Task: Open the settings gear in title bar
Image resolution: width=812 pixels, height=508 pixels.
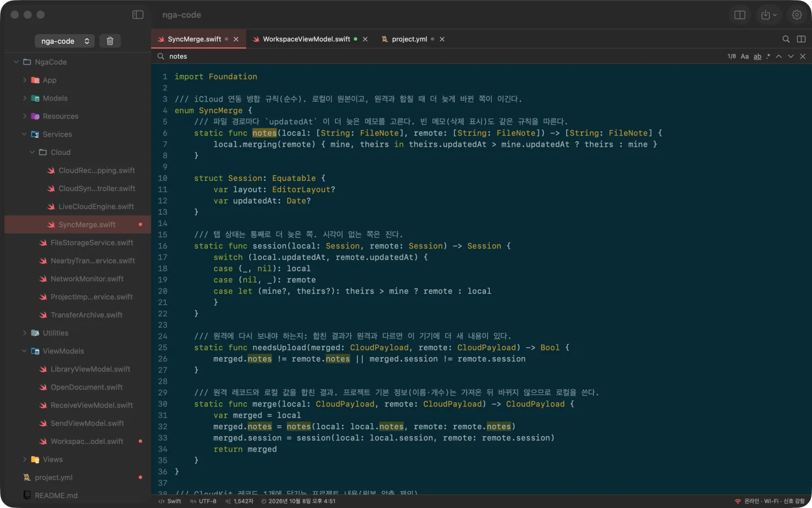Action: pyautogui.click(x=797, y=15)
